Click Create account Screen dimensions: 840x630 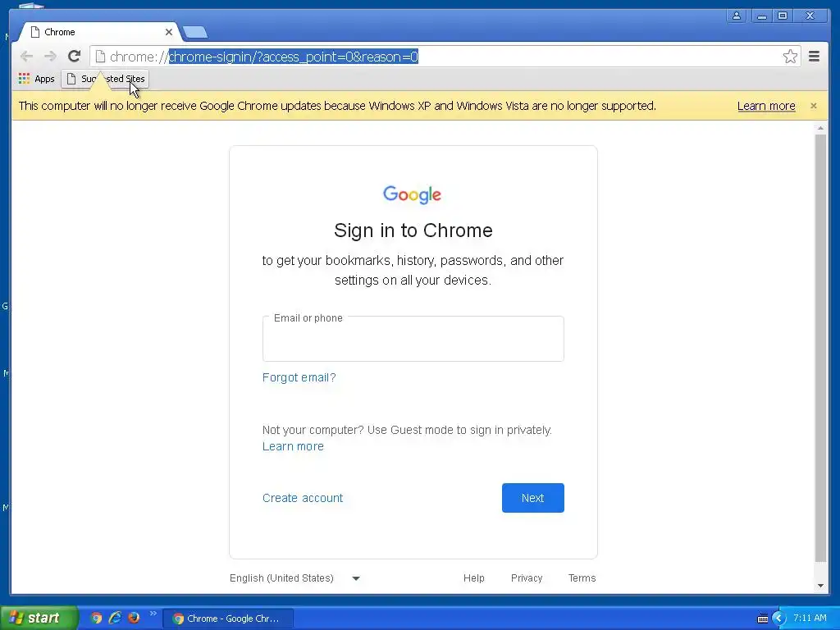303,498
